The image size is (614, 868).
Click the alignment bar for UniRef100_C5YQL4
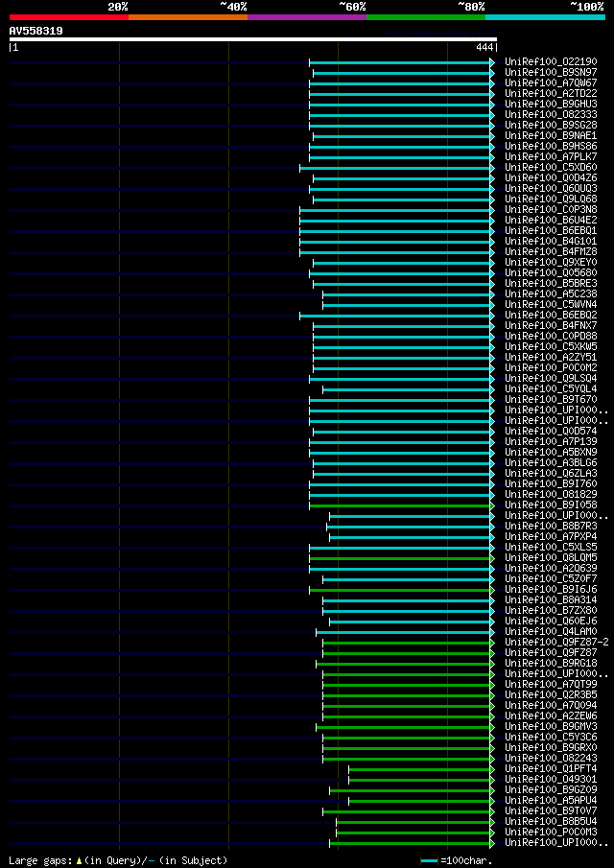point(406,390)
